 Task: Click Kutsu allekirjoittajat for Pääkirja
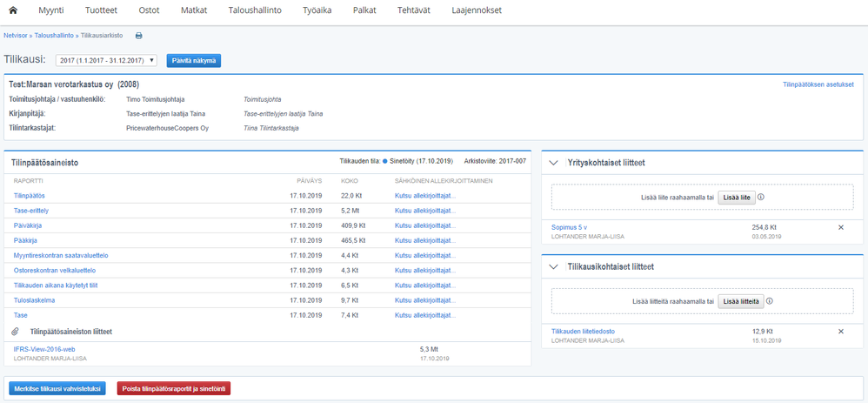coord(425,240)
